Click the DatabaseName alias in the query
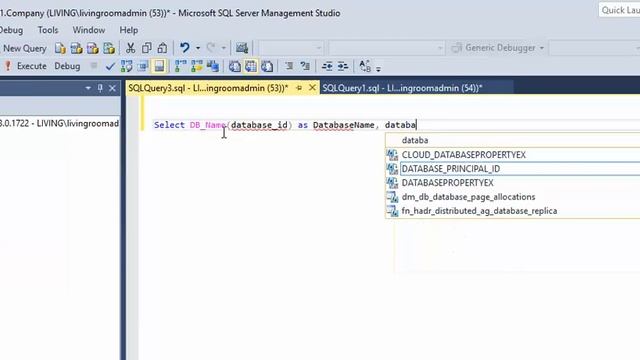This screenshot has width=640, height=360. point(344,125)
